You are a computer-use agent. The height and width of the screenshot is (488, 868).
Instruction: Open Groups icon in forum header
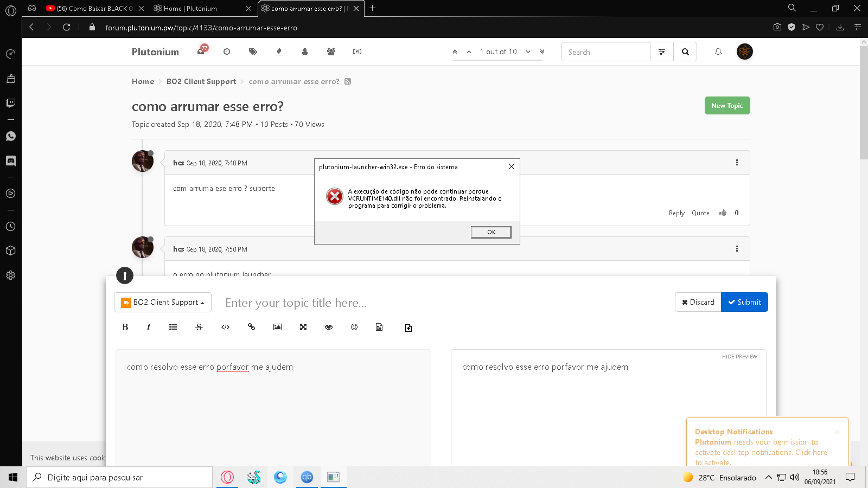click(331, 52)
